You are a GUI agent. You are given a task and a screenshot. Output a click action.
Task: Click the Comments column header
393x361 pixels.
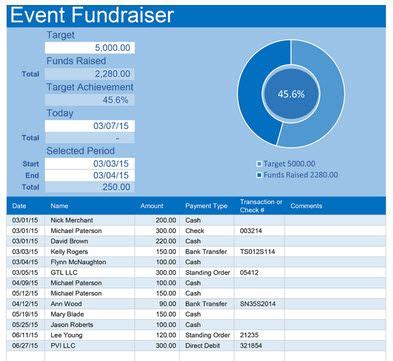point(306,206)
